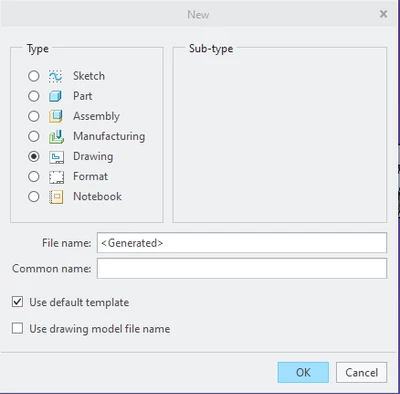Click the Drawing label text

click(x=93, y=157)
